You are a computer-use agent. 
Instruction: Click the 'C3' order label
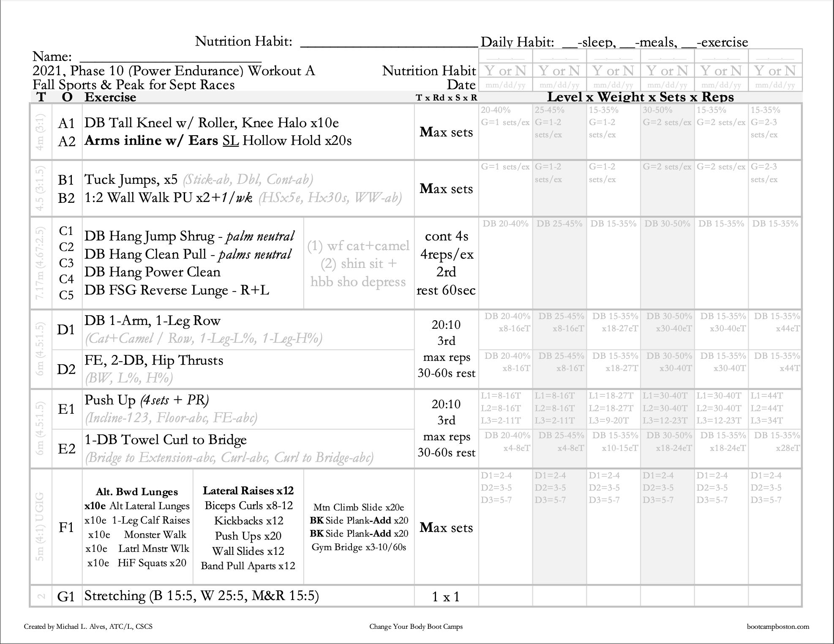point(66,263)
